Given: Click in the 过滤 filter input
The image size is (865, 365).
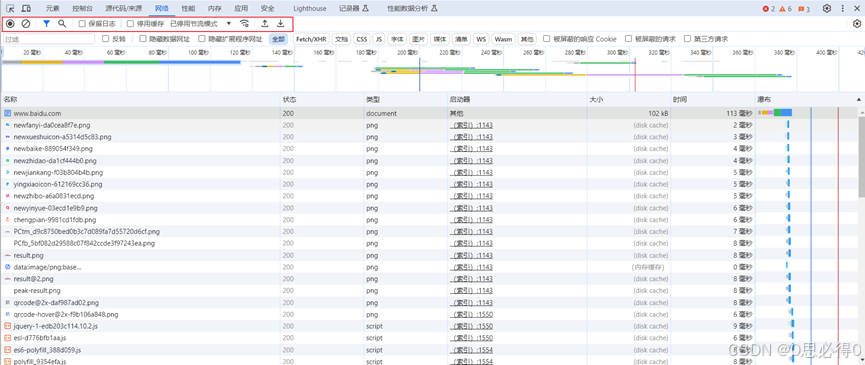Looking at the screenshot, I should 49,39.
